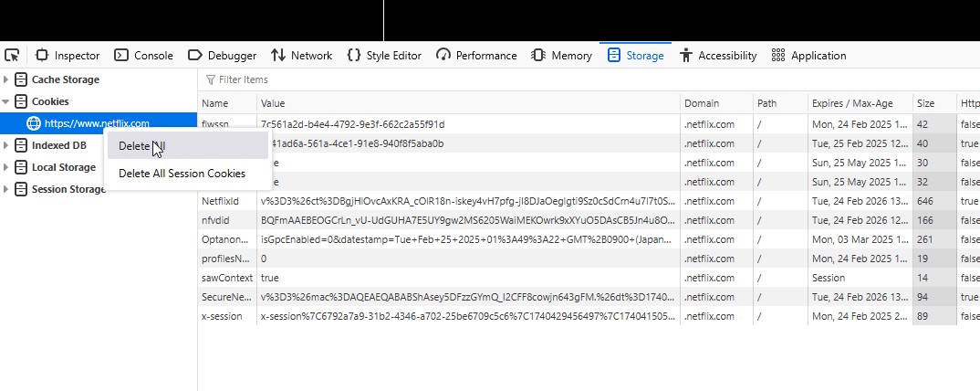
Task: Click the size value 646
Action: tap(925, 201)
